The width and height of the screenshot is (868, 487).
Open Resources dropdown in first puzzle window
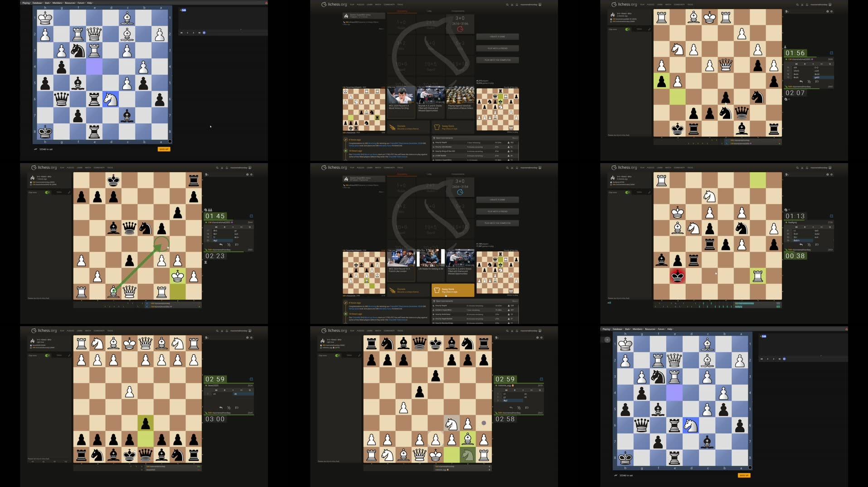point(70,3)
